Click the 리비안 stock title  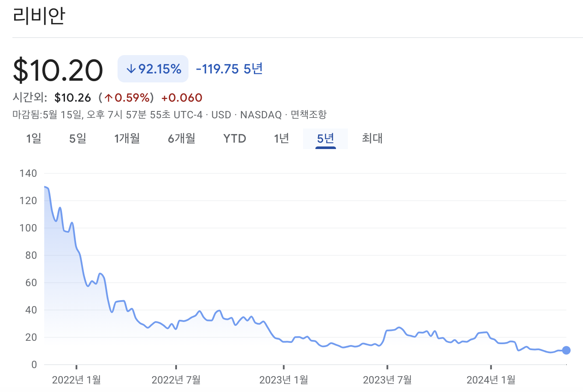(x=39, y=15)
